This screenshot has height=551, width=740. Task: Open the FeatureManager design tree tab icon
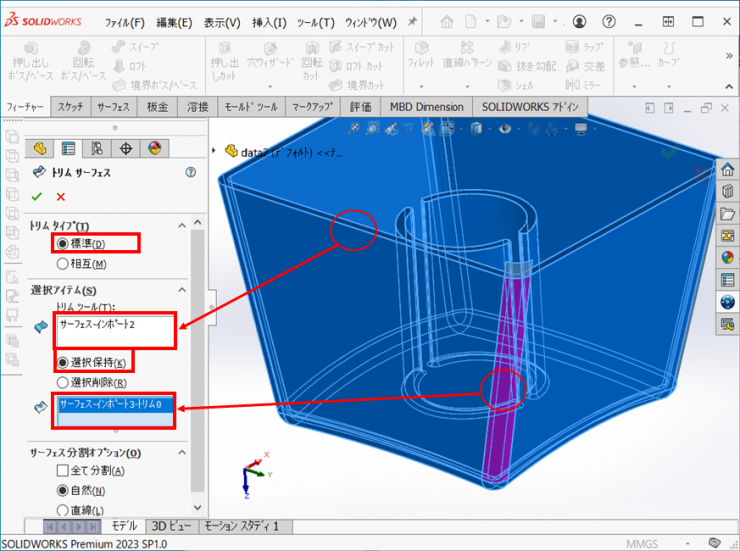click(x=40, y=149)
